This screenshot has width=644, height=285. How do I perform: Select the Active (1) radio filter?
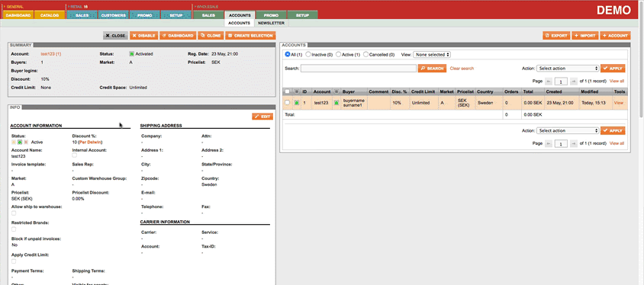tap(339, 54)
